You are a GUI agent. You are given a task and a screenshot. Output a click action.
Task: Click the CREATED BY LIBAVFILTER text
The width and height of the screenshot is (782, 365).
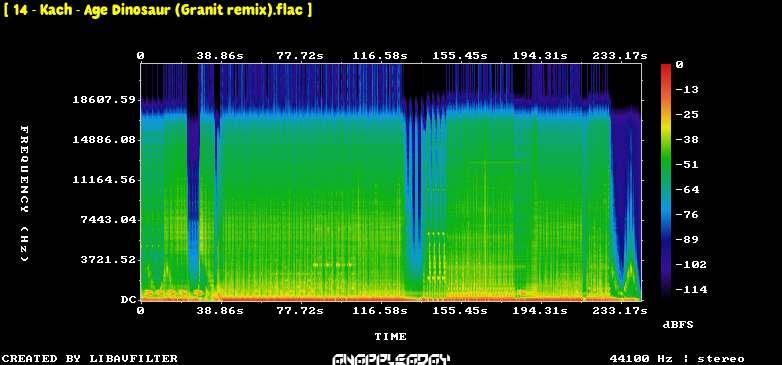coord(90,359)
